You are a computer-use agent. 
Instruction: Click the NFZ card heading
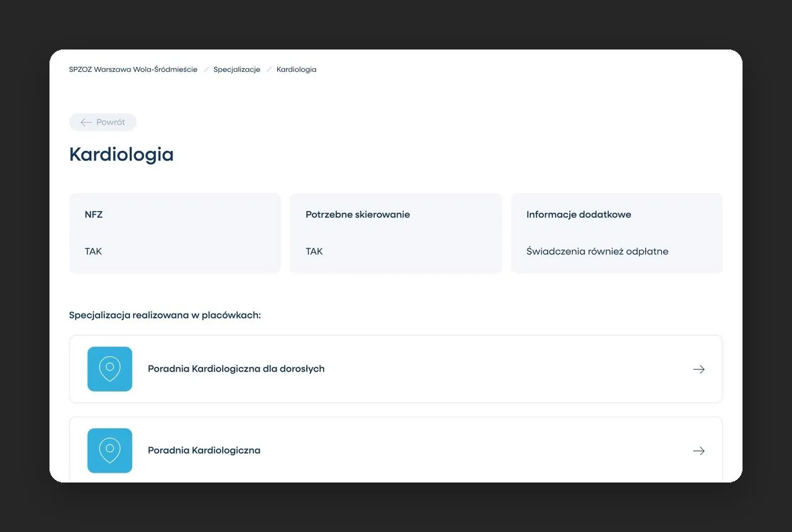click(93, 215)
